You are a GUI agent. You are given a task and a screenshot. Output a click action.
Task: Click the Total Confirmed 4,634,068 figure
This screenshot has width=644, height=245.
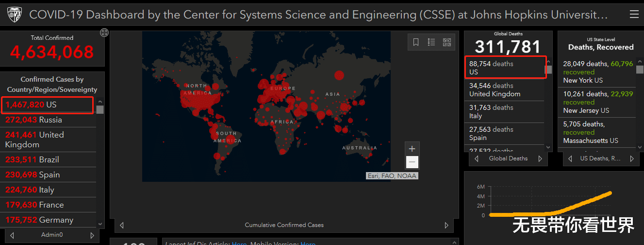point(52,52)
